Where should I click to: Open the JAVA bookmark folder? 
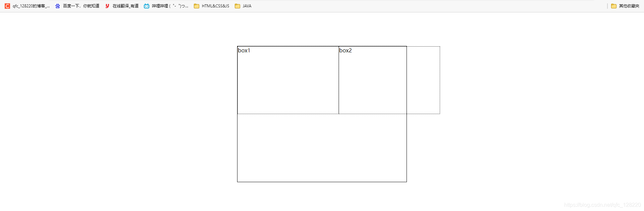pyautogui.click(x=243, y=6)
